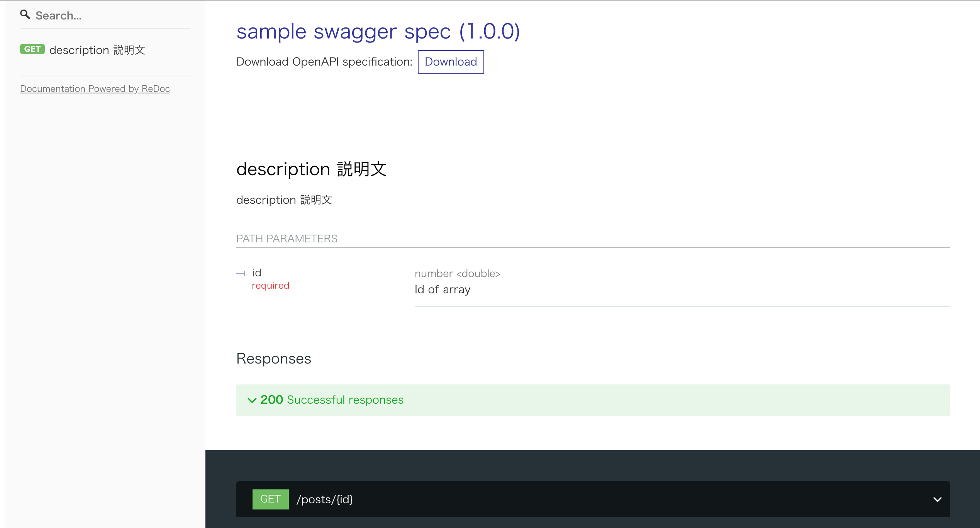Expand the id path parameter tree icon
Image resolution: width=980 pixels, height=528 pixels.
[241, 273]
